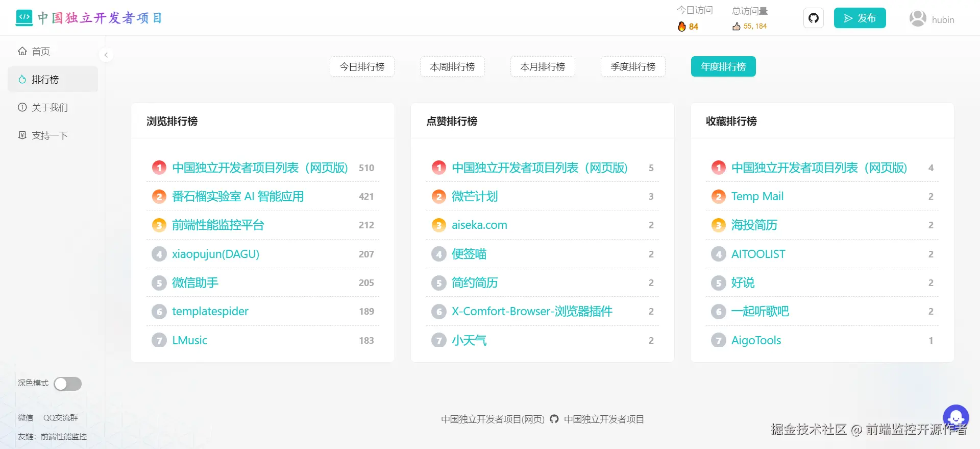Open AigoTools project
Viewport: 980px width, 449px height.
pyautogui.click(x=756, y=340)
